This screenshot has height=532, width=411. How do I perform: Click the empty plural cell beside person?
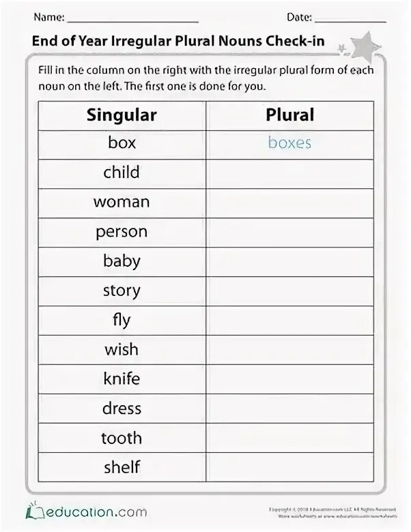[289, 232]
